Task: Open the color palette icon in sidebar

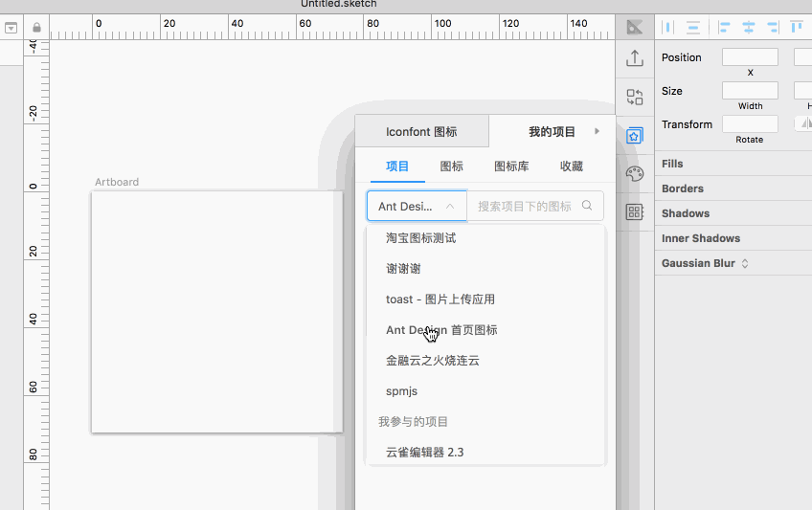Action: [634, 174]
